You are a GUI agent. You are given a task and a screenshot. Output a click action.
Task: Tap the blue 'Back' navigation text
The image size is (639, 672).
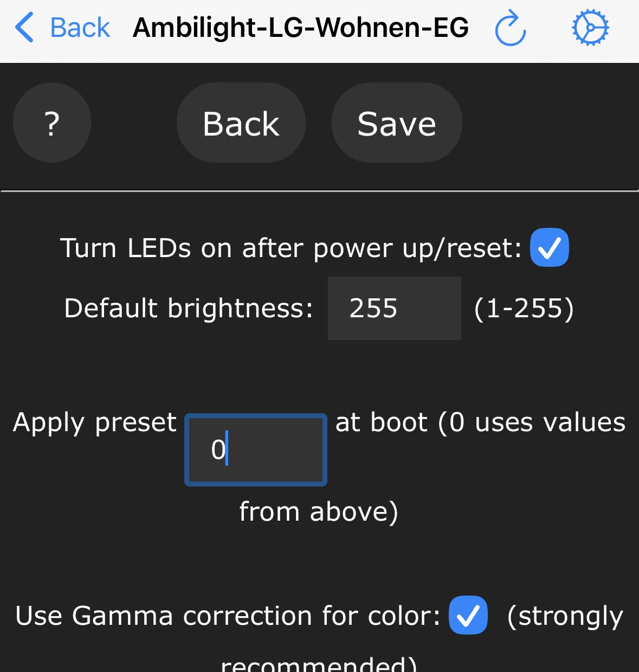point(80,28)
